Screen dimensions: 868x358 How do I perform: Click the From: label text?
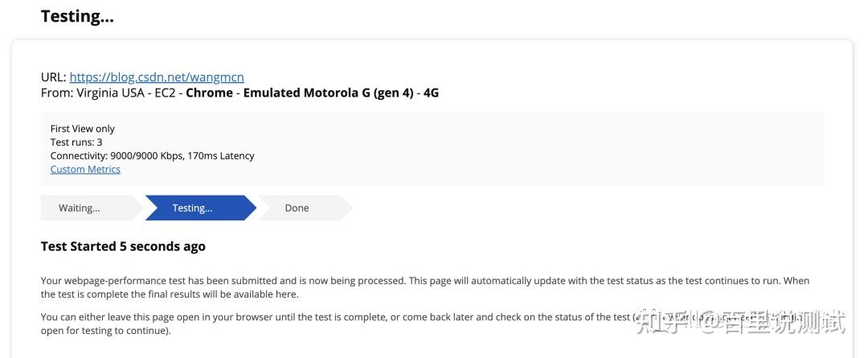(x=56, y=93)
